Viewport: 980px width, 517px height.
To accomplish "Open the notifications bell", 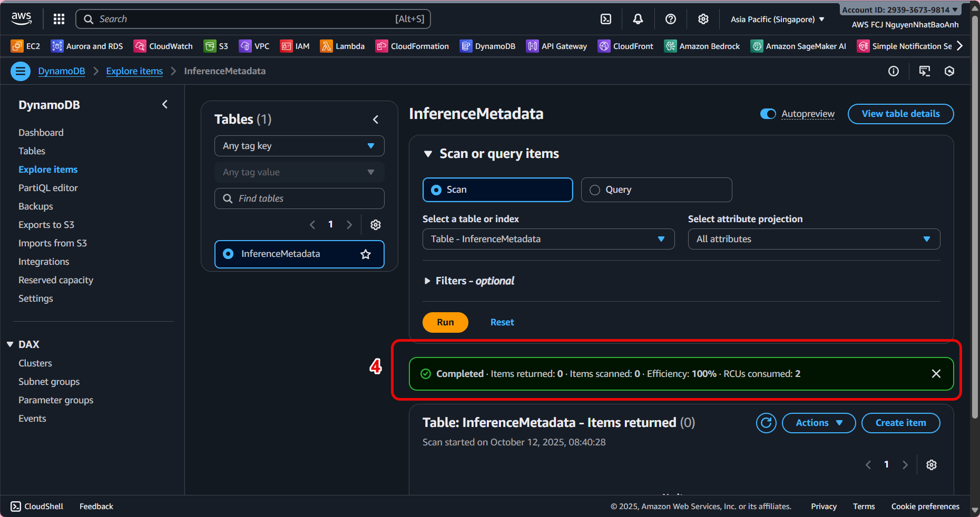I will [638, 19].
